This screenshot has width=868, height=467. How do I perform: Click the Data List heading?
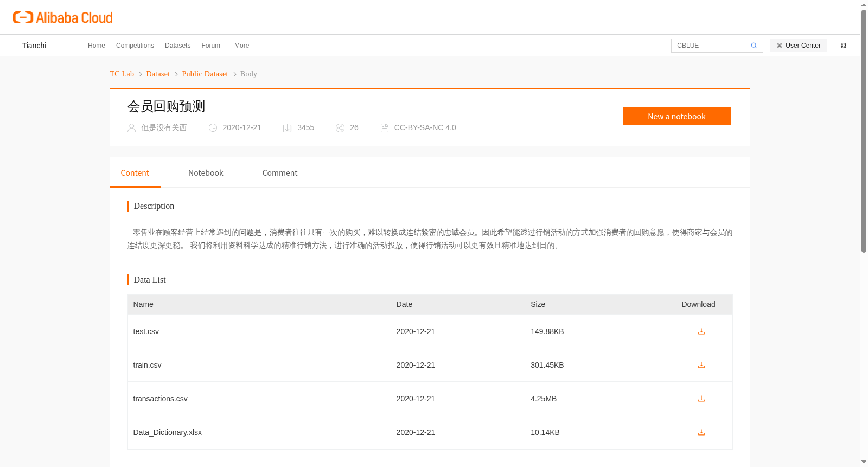[150, 280]
